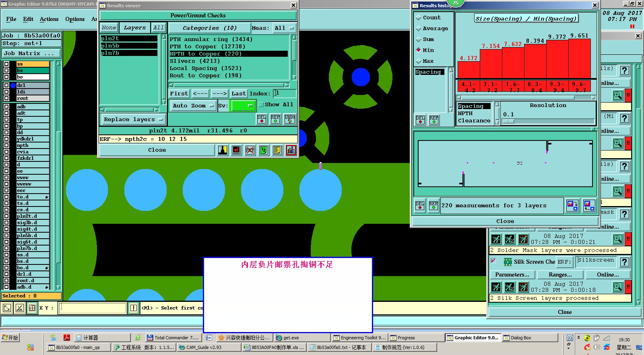Click the first running-man icon in the Solder Mask row
Viewport: 644px width, 355px height.
(x=496, y=239)
